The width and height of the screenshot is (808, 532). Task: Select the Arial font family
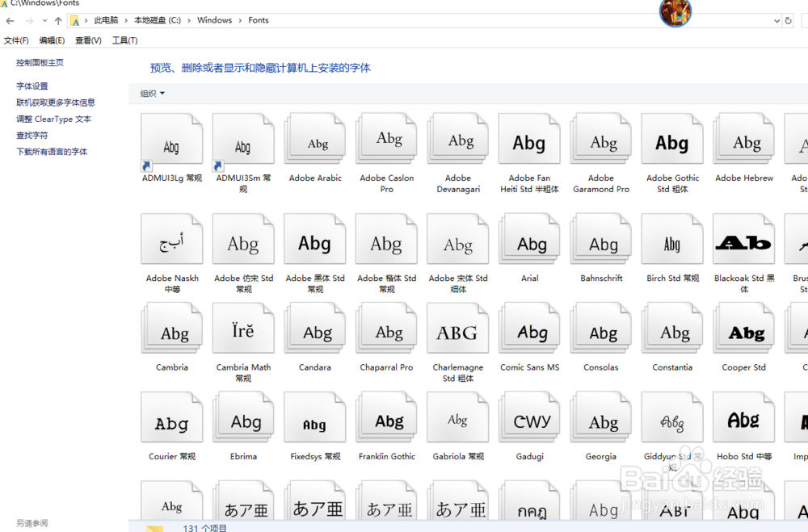(529, 240)
